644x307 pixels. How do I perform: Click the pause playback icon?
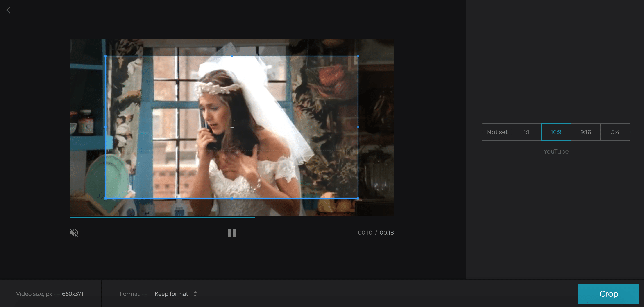pyautogui.click(x=232, y=233)
